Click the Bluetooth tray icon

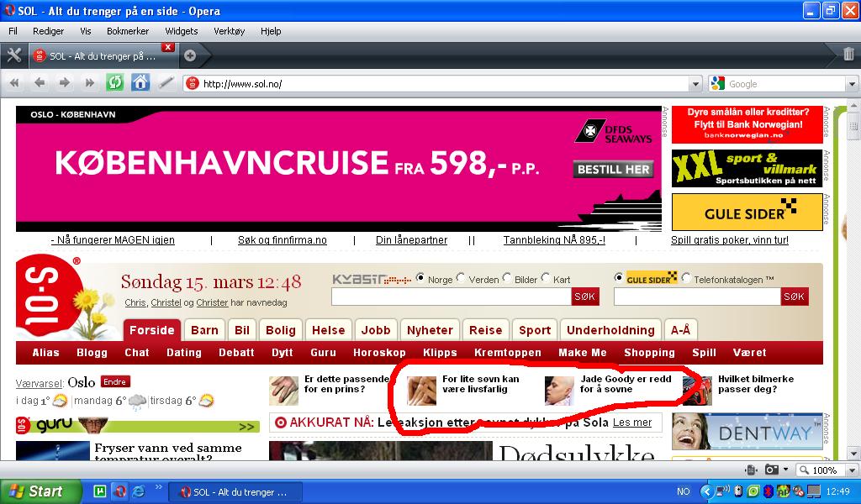(770, 491)
